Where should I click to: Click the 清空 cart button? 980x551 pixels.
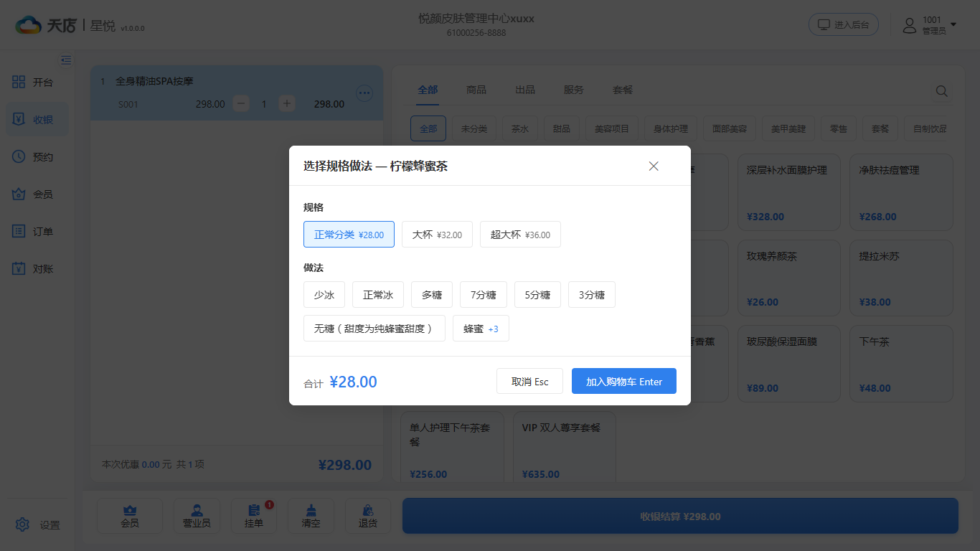click(x=311, y=517)
